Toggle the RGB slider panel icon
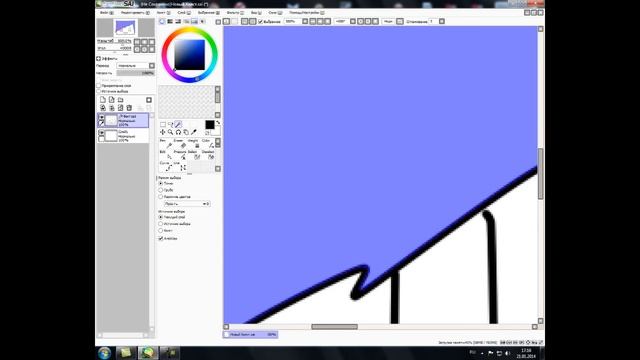Screen dimensions: 640x360 [x=170, y=21]
